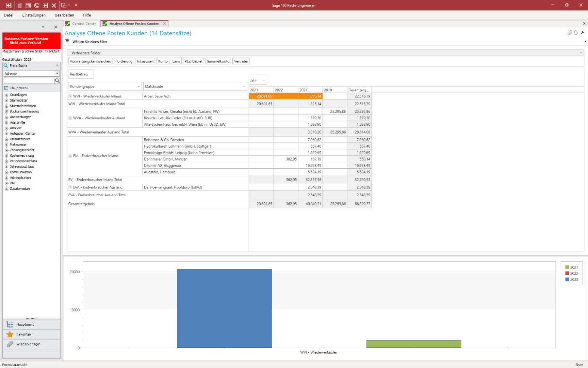Switch to the Control-Center tab
Image resolution: width=588 pixels, height=368 pixels.
pos(84,24)
